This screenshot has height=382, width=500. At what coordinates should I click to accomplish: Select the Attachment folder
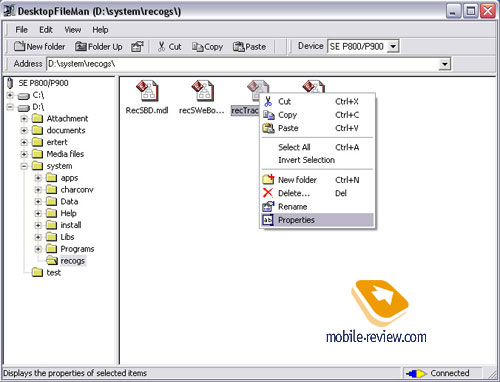click(67, 119)
